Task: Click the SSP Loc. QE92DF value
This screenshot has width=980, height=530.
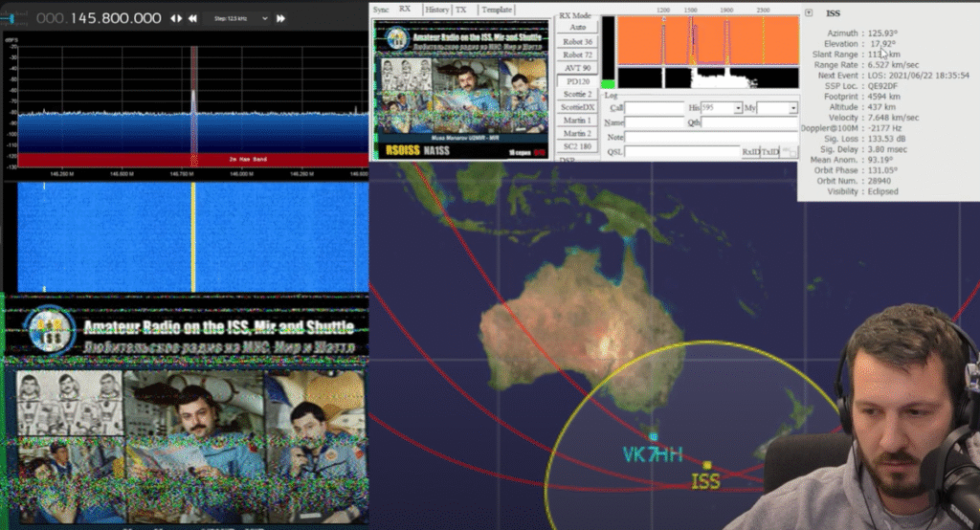Action: pyautogui.click(x=882, y=86)
